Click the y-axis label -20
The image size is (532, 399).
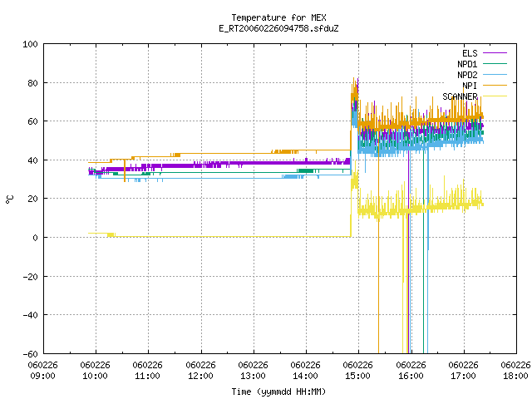tap(30, 277)
